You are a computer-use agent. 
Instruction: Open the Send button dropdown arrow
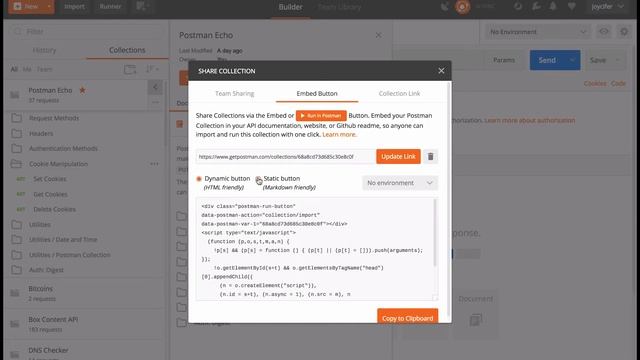tap(572, 60)
